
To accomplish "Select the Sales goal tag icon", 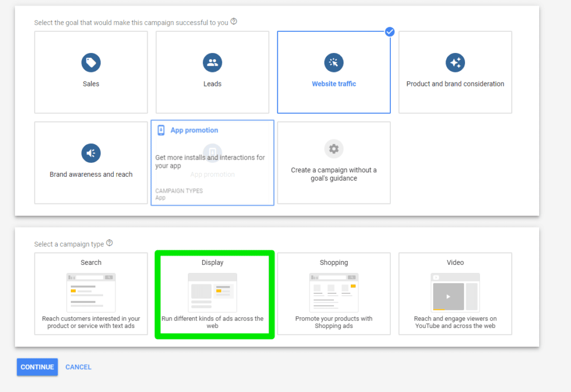I will point(90,62).
